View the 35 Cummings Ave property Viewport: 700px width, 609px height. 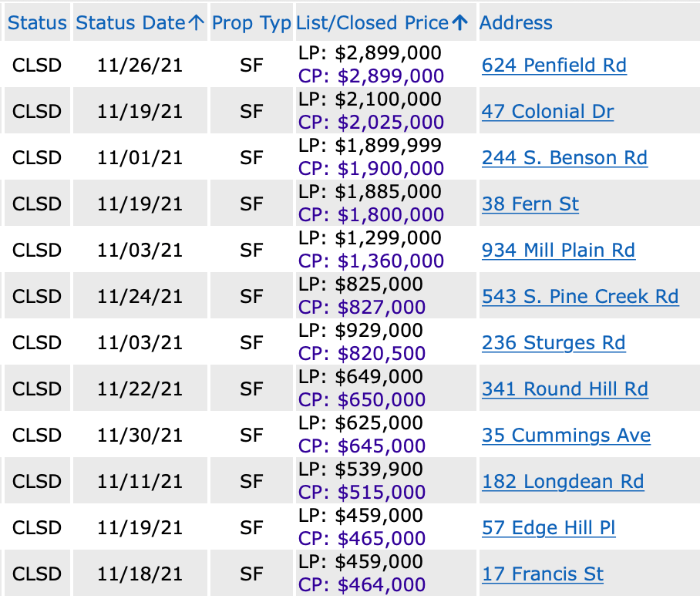coord(566,436)
